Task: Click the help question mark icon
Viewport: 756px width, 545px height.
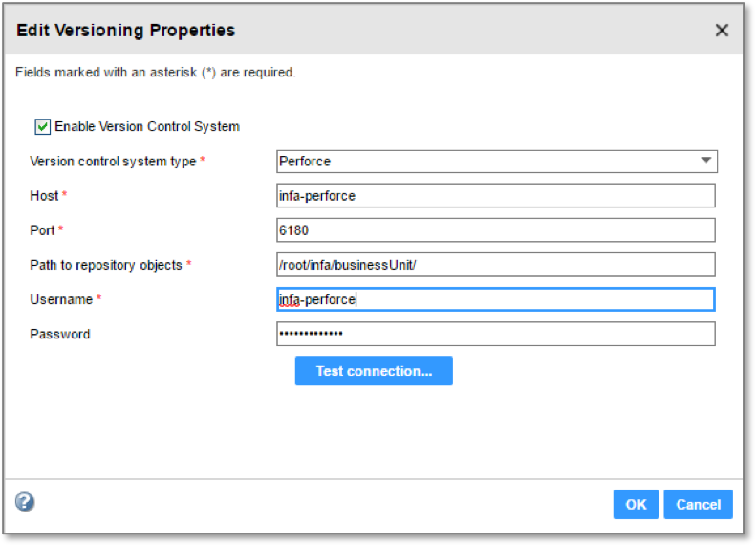Action: [x=25, y=502]
